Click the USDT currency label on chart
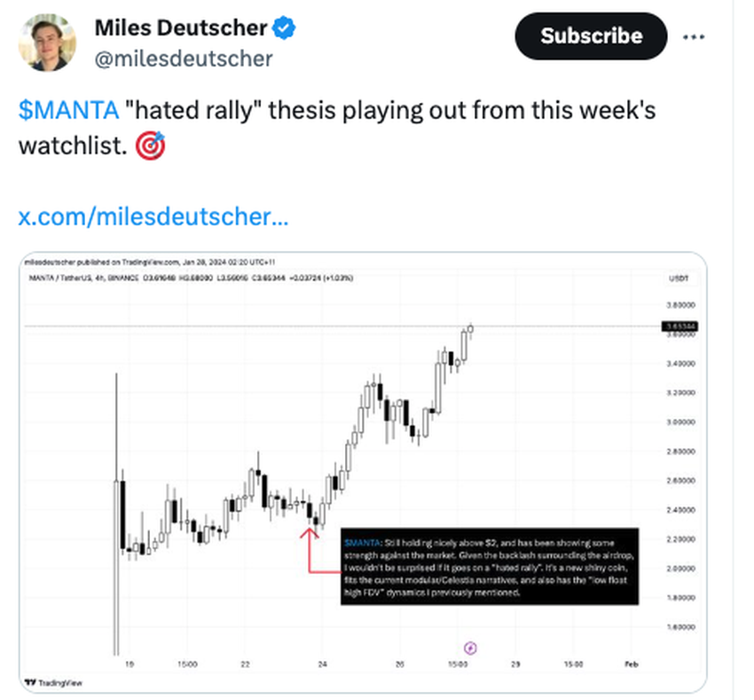This screenshot has width=754, height=700. coord(679,278)
